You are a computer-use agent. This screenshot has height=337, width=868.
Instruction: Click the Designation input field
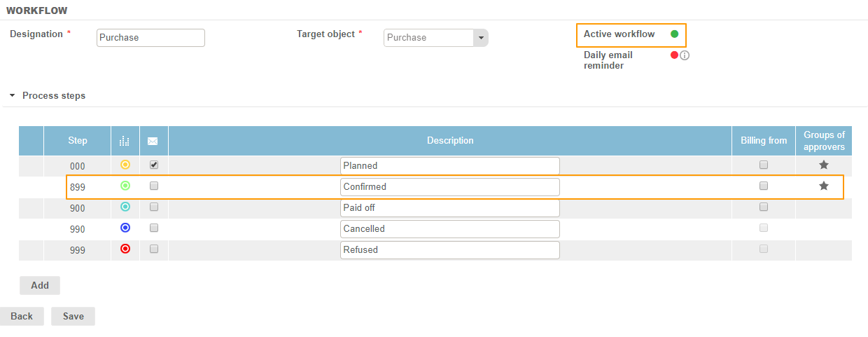coord(150,38)
